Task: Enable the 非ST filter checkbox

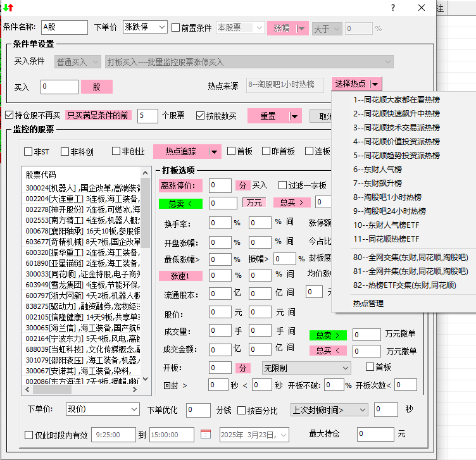Action: [28, 151]
